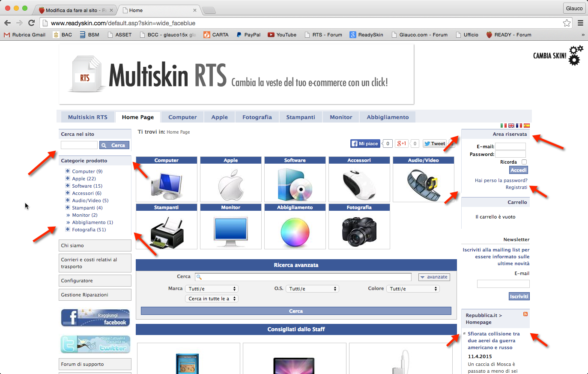The height and width of the screenshot is (374, 588).
Task: Open the Marca dropdown
Action: pos(212,289)
